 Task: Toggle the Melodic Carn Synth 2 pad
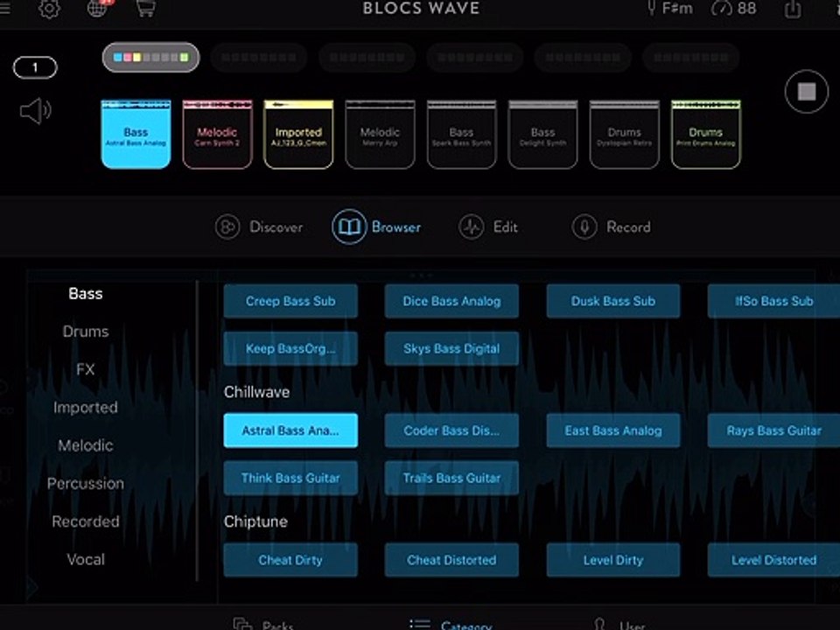pos(218,135)
